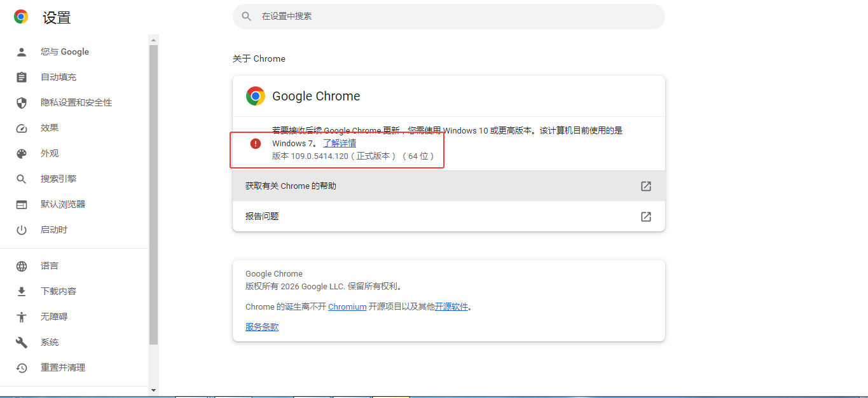This screenshot has width=868, height=398.
Task: Click the red error warning icon
Action: 256,144
